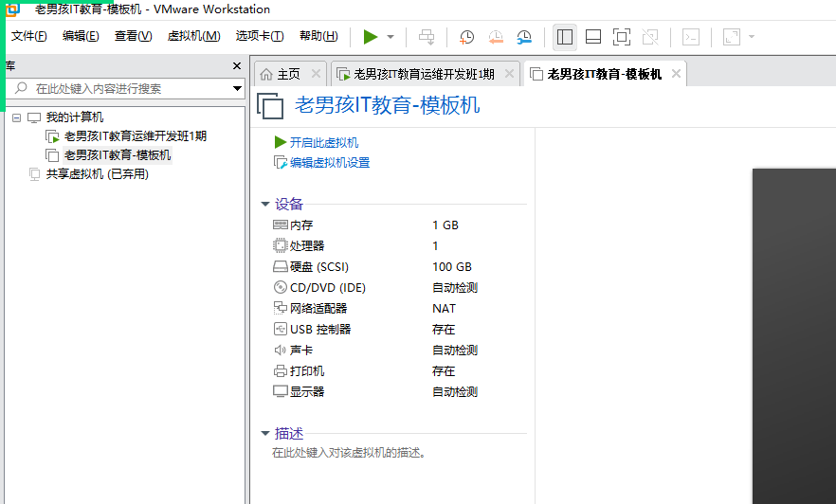
Task: Click the description text field placeholder
Action: tap(349, 453)
